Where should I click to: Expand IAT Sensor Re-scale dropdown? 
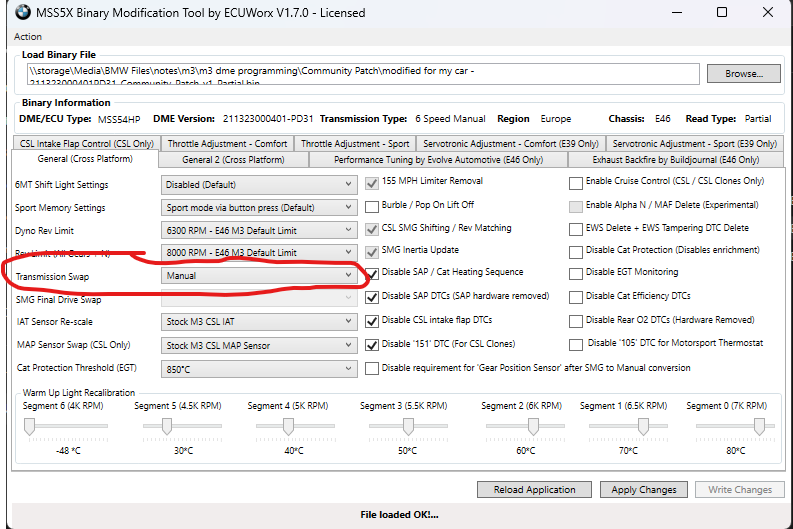pos(259,322)
